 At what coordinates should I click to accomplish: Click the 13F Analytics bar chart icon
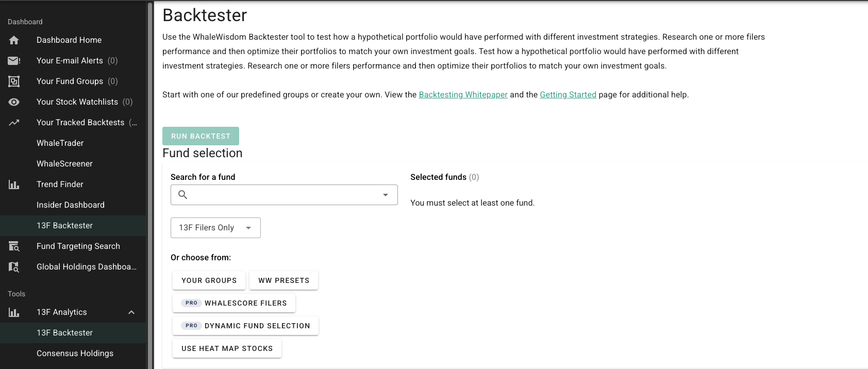[14, 312]
